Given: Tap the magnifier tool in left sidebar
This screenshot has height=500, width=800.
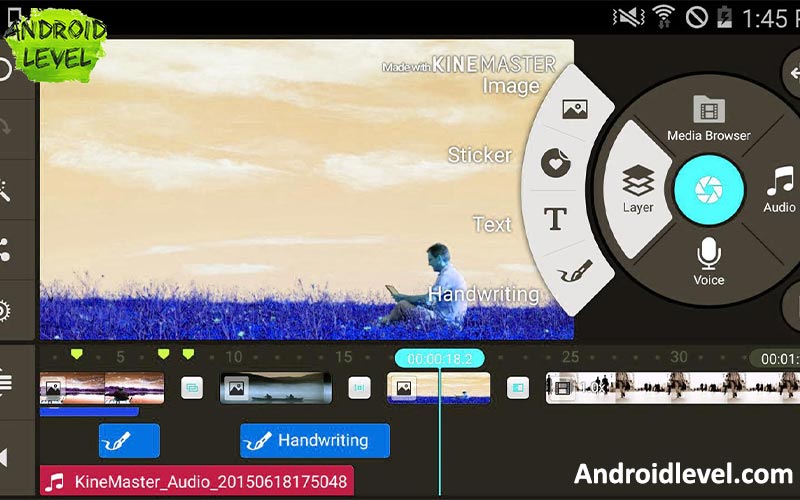Looking at the screenshot, I should [x=5, y=191].
